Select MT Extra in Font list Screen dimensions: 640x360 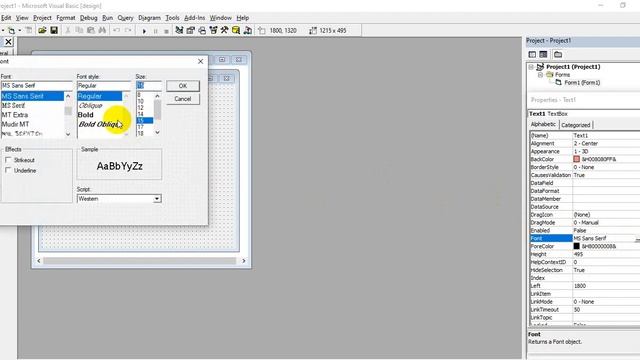point(15,115)
